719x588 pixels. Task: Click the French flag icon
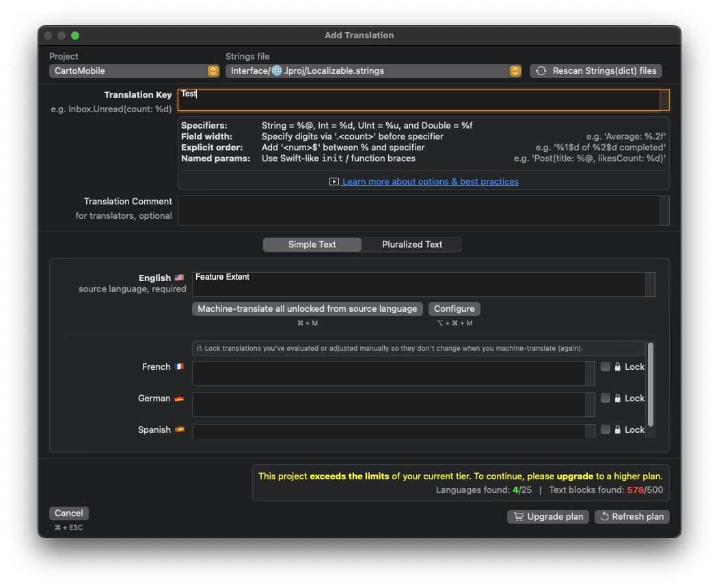tap(179, 366)
